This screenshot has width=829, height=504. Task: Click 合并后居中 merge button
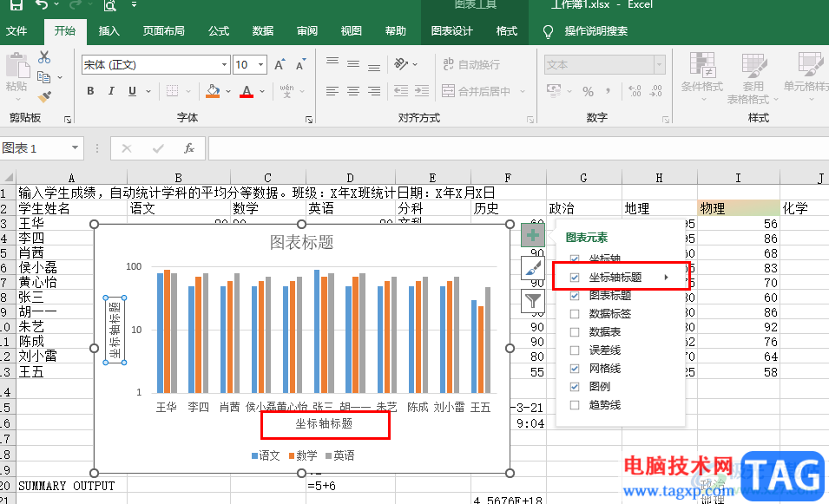click(477, 91)
